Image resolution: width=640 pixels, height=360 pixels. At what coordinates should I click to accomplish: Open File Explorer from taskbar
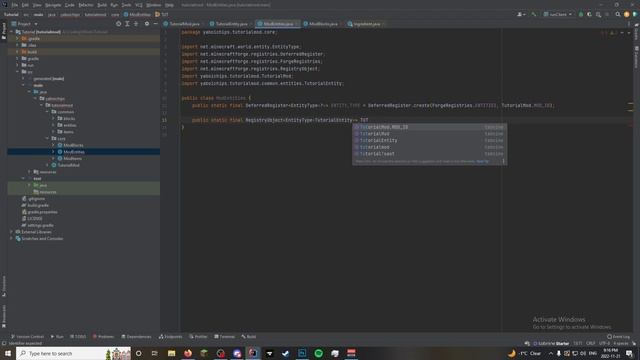[171, 353]
